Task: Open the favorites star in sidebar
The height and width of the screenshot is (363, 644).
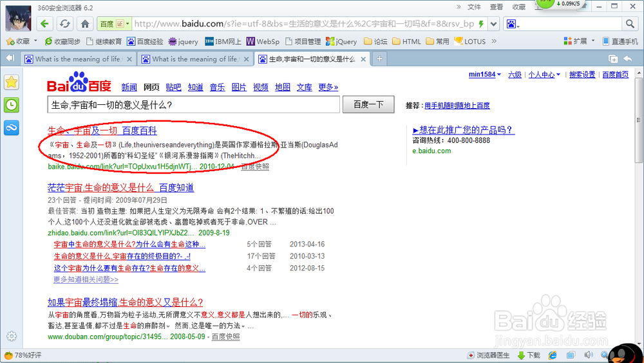Action: pos(12,82)
